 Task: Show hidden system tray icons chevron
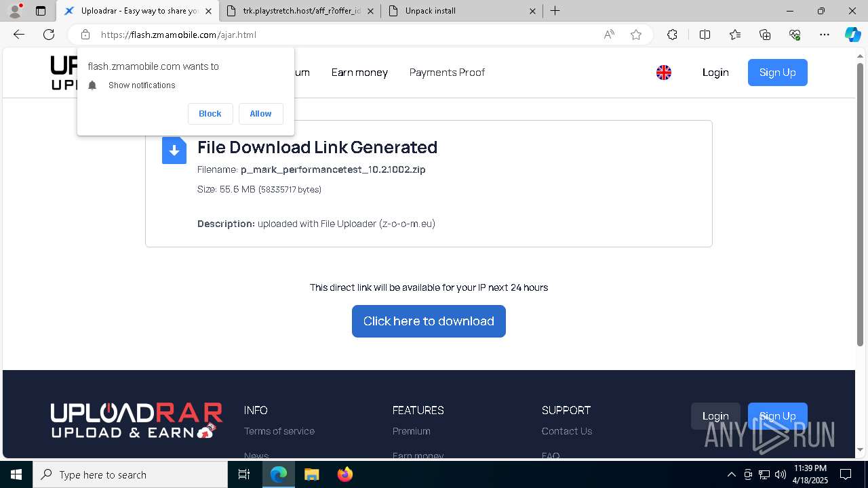pos(731,474)
